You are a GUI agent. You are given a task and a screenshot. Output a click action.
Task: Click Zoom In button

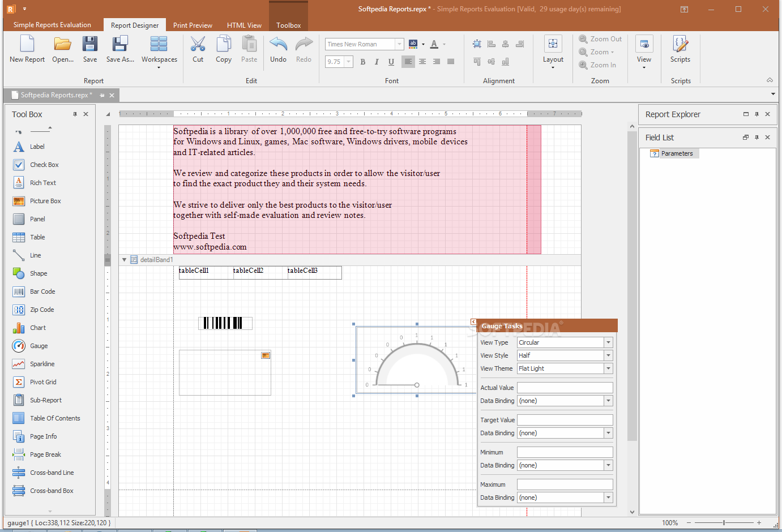pos(597,65)
